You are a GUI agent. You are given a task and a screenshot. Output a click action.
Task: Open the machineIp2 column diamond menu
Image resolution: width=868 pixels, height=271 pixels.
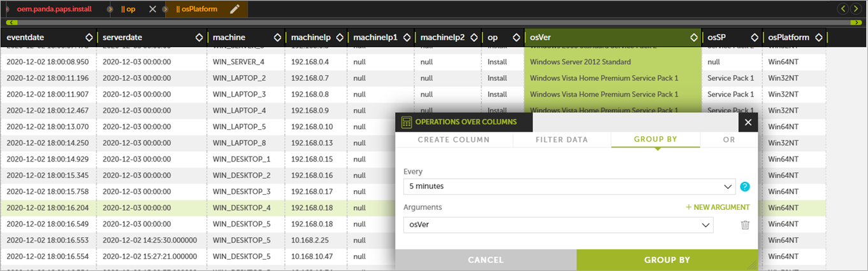pyautogui.click(x=474, y=38)
